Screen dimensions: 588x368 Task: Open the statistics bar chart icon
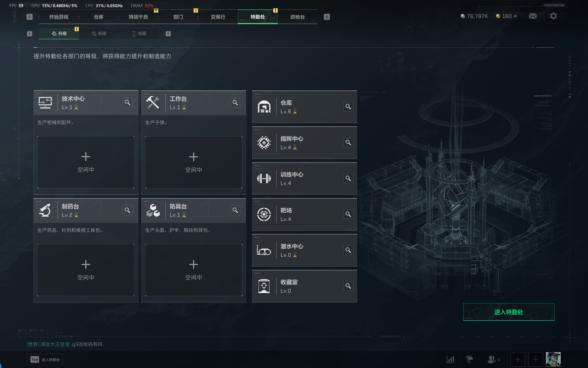point(450,359)
